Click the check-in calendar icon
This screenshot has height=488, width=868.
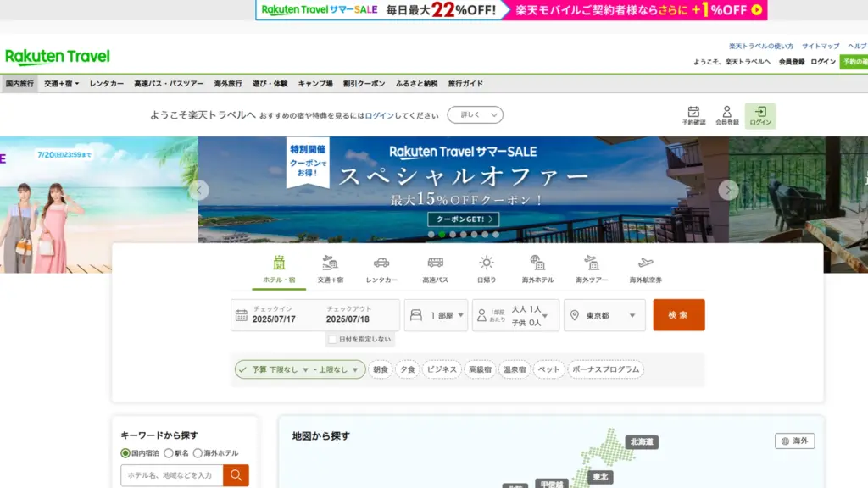tap(242, 315)
